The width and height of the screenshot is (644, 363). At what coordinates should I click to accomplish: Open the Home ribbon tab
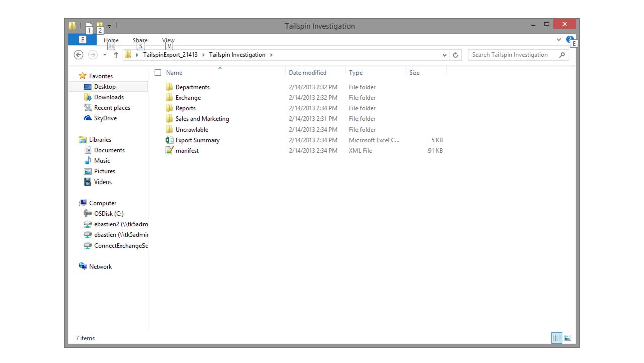pos(111,40)
